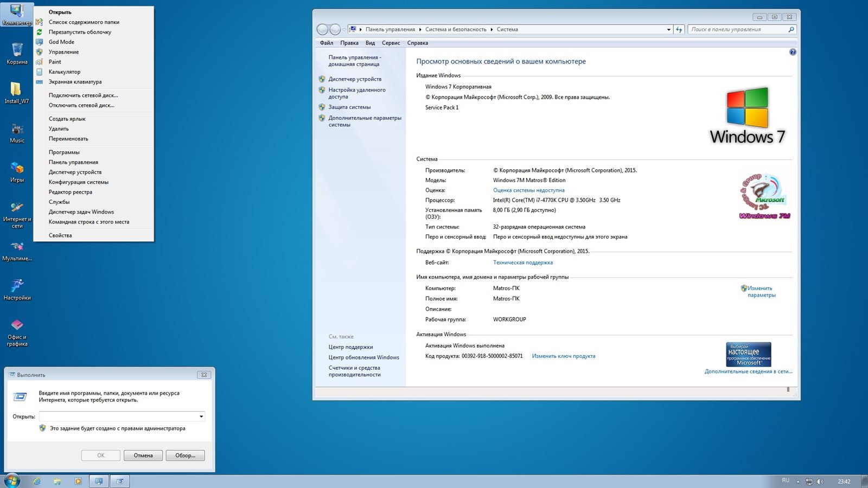
Task: Open the Вид menu
Action: tap(370, 43)
